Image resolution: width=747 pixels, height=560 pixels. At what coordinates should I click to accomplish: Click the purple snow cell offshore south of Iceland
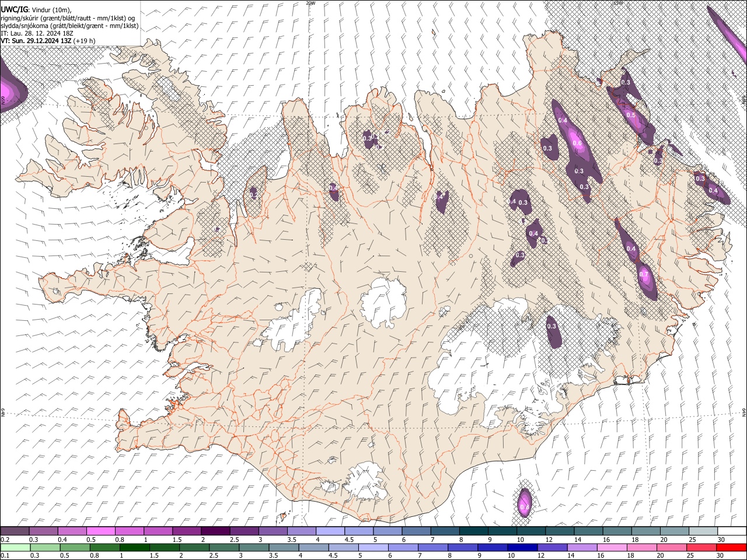525,502
